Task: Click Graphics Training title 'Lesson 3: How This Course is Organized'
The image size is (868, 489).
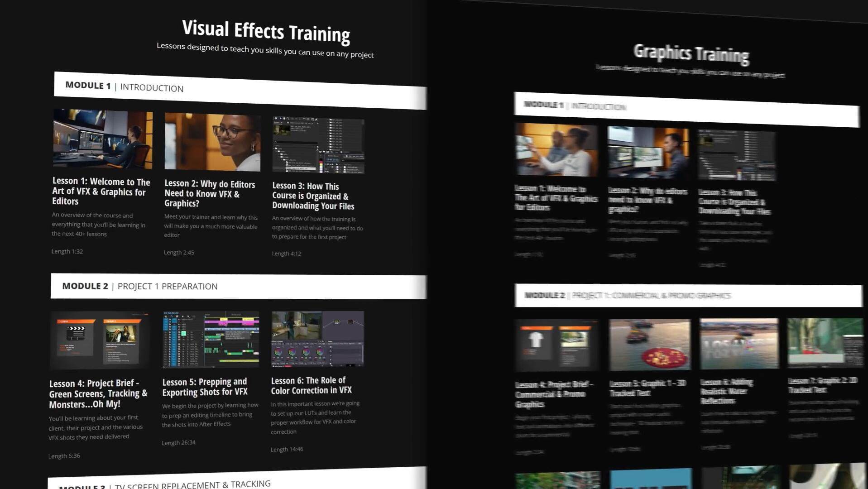Action: pyautogui.click(x=734, y=202)
